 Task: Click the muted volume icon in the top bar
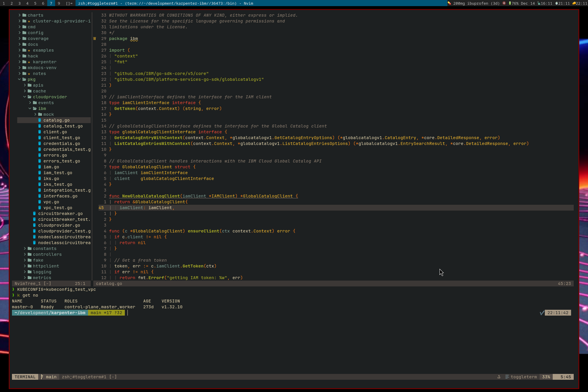click(x=504, y=3)
